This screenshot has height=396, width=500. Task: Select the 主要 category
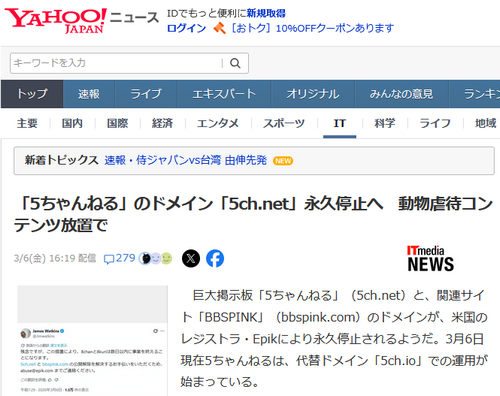tap(27, 123)
